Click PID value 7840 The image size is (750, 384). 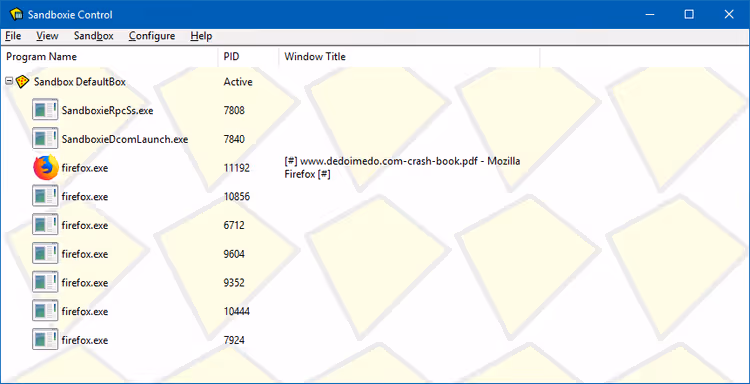point(234,139)
